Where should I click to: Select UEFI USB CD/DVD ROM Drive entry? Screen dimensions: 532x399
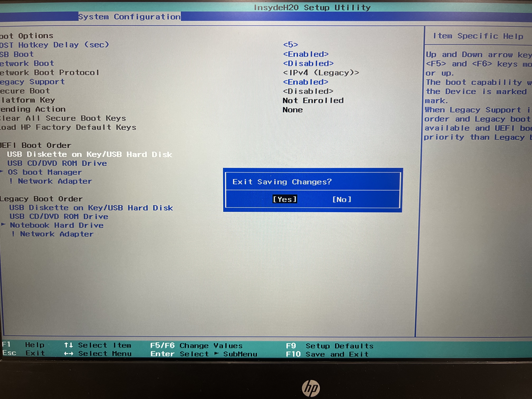[x=57, y=163]
